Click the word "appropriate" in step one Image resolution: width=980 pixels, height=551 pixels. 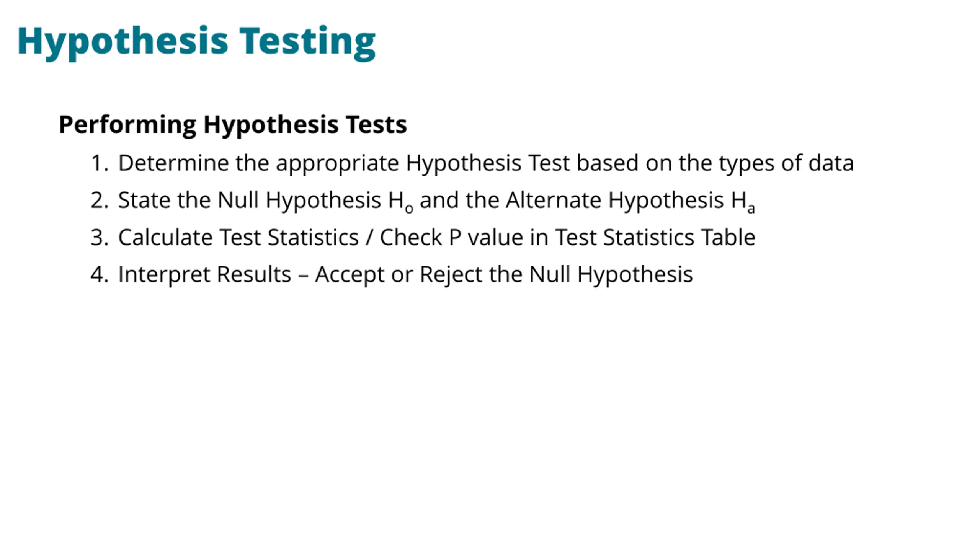(337, 164)
